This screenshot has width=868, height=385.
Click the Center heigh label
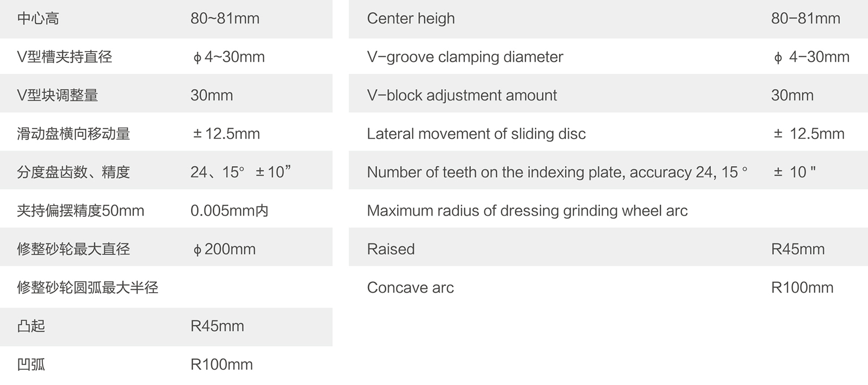click(x=411, y=19)
